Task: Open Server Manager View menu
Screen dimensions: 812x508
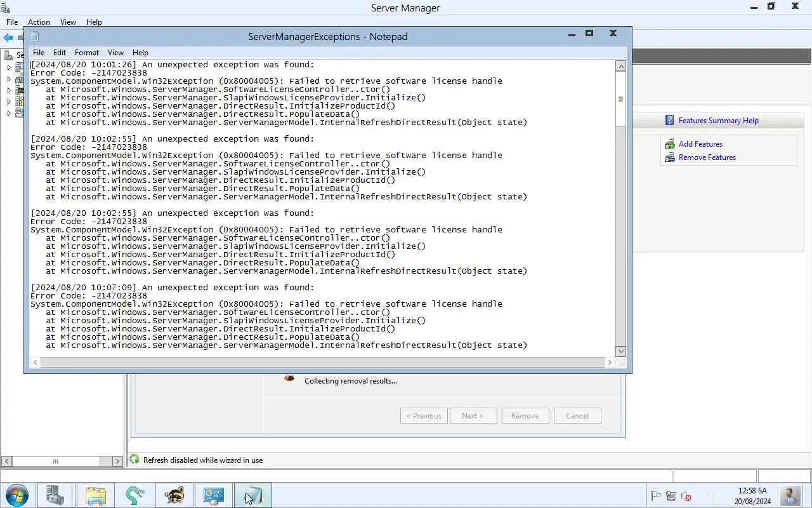Action: pyautogui.click(x=68, y=22)
